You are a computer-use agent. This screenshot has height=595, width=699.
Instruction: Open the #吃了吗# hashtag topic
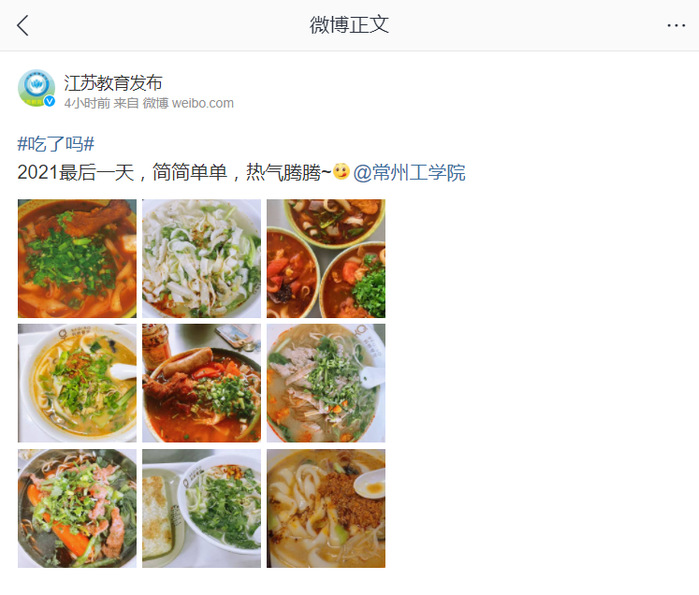pyautogui.click(x=56, y=144)
